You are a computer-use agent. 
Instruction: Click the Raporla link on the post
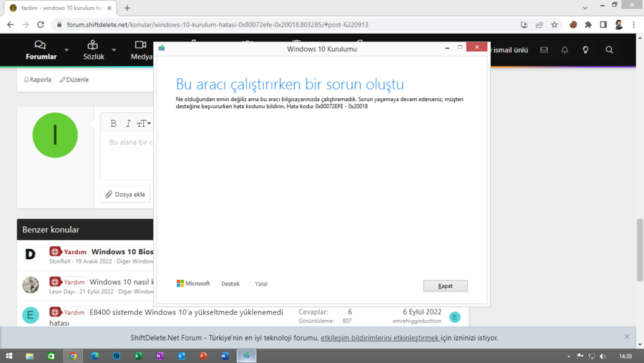[37, 79]
